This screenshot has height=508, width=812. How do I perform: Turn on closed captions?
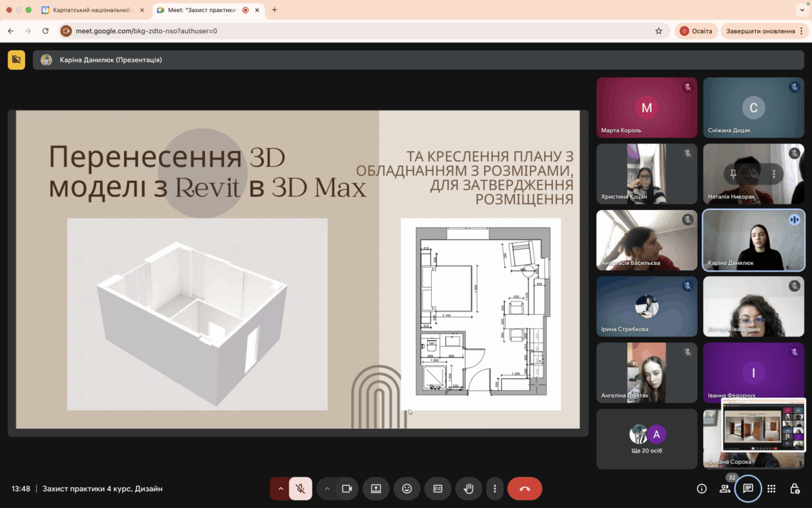[x=438, y=488]
